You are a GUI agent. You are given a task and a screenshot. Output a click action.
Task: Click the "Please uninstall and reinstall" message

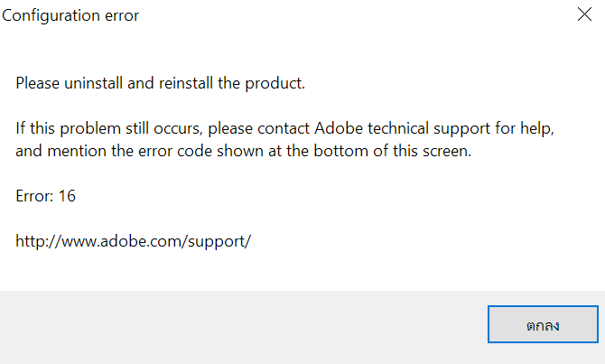pos(161,84)
